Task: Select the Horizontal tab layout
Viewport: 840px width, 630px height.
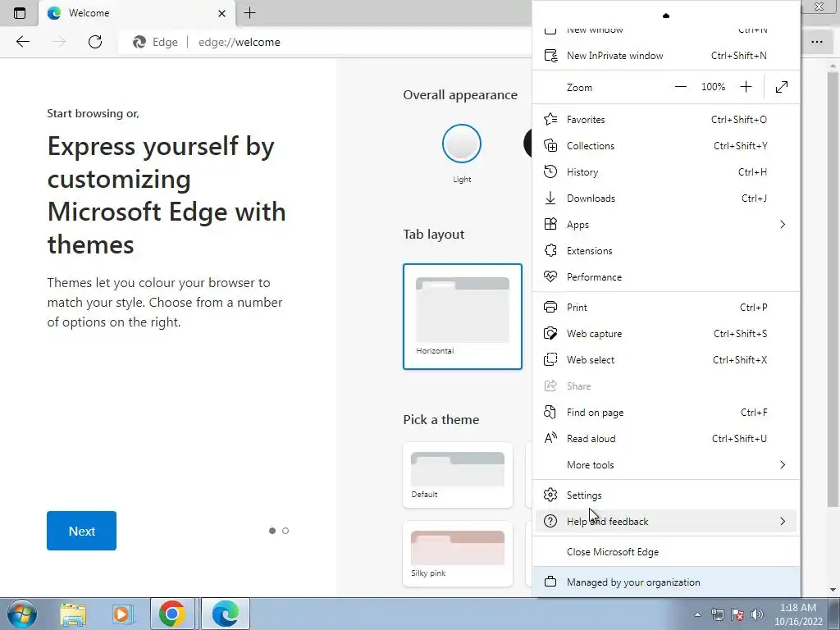Action: tap(463, 316)
